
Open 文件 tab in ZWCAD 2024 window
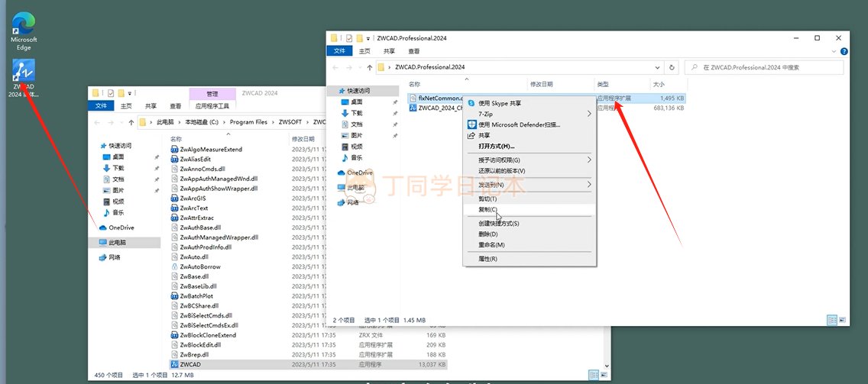[101, 105]
